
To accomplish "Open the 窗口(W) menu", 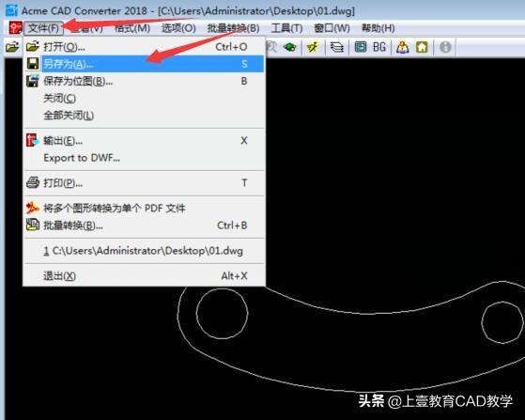I will tap(332, 28).
